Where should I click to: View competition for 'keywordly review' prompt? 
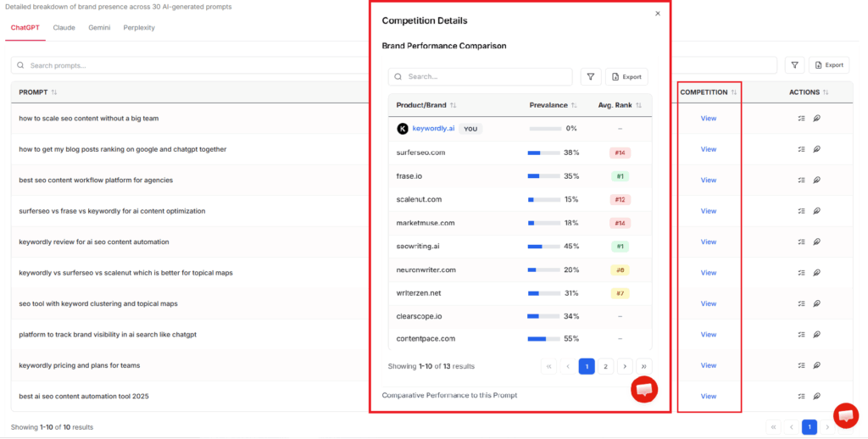709,242
